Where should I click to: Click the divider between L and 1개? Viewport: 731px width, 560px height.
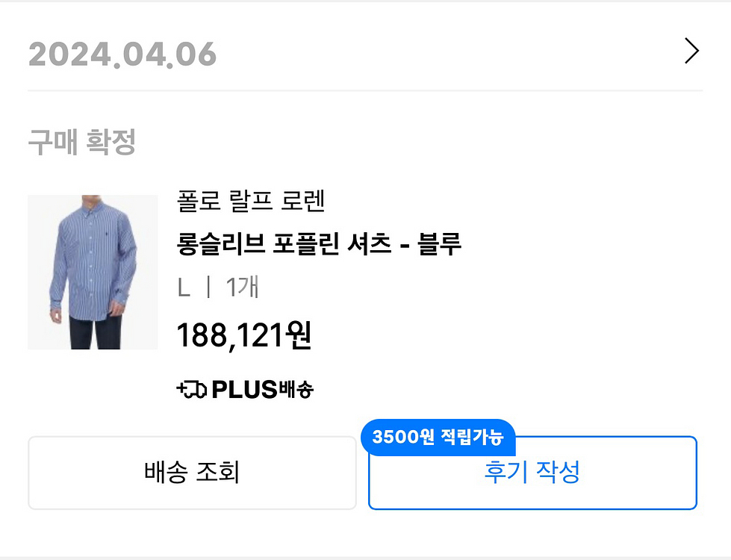pos(208,287)
